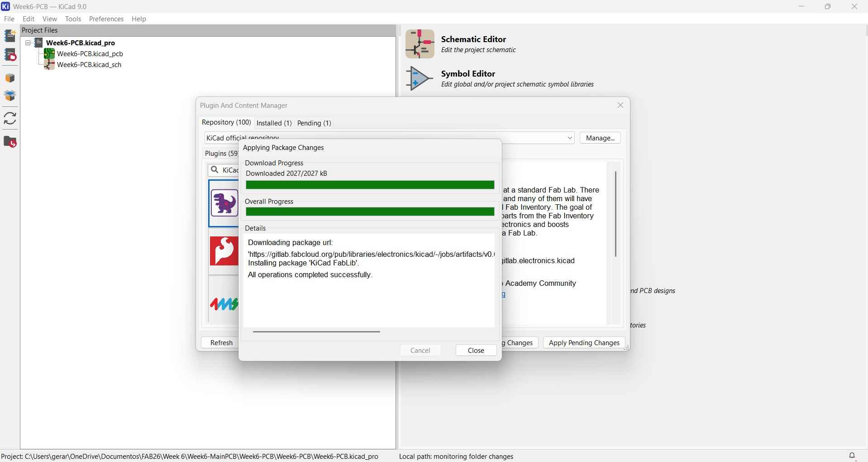Restore down the KiCad window
Viewport: 868px width, 462px height.
click(x=828, y=6)
